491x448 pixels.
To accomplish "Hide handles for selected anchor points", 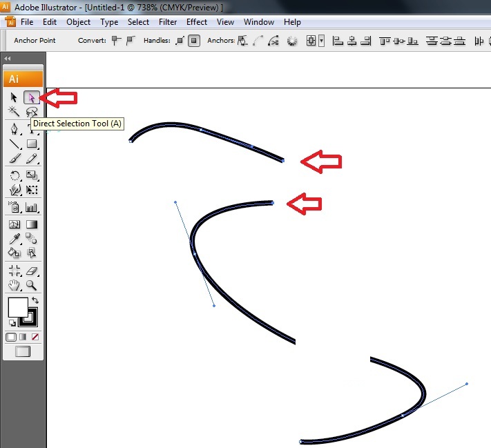I will [x=194, y=41].
